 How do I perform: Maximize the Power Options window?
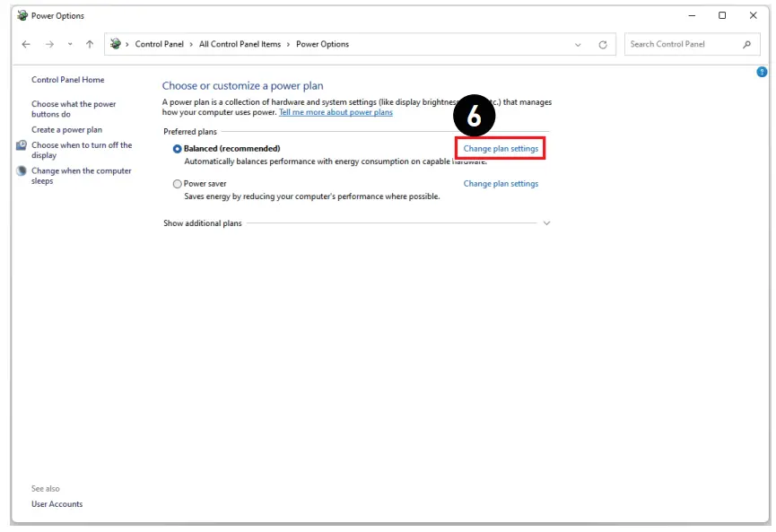[x=722, y=15]
